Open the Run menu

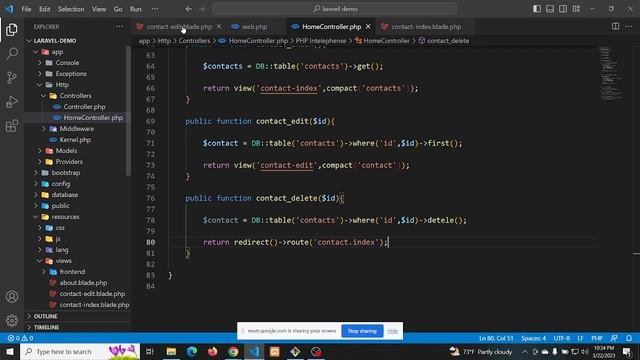tap(136, 9)
